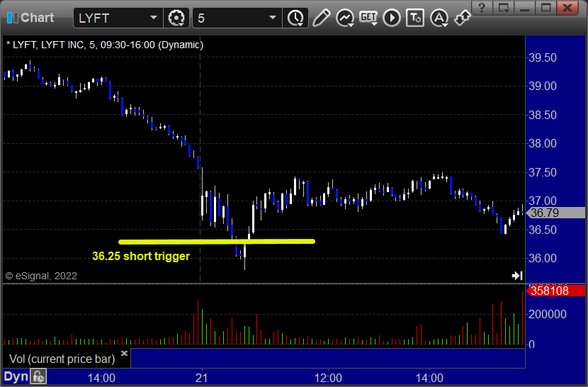Click the help question mark button
Viewport: 588px width, 387px height.
[482, 8]
